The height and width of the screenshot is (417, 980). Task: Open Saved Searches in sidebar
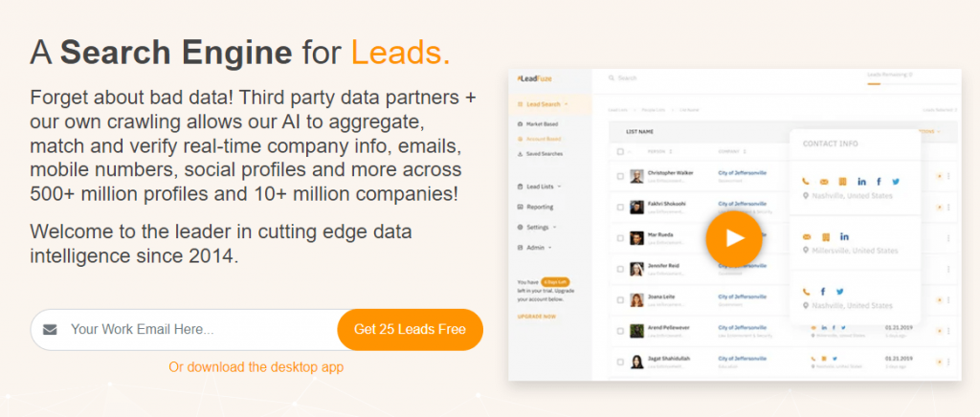pos(544,153)
